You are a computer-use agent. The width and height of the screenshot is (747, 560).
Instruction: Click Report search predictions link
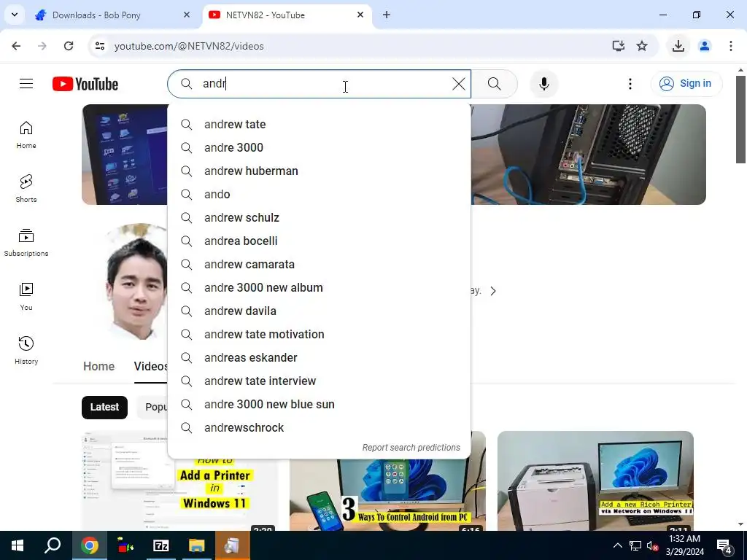pyautogui.click(x=411, y=448)
